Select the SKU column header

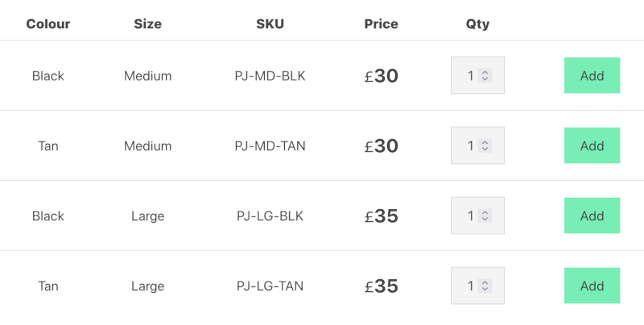(270, 24)
